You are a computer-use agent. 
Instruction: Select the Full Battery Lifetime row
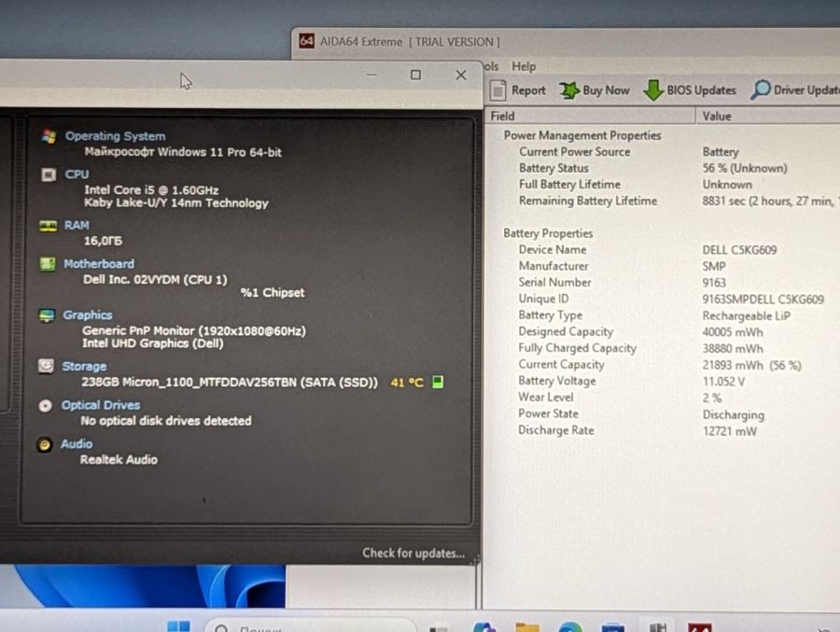[x=662, y=185]
